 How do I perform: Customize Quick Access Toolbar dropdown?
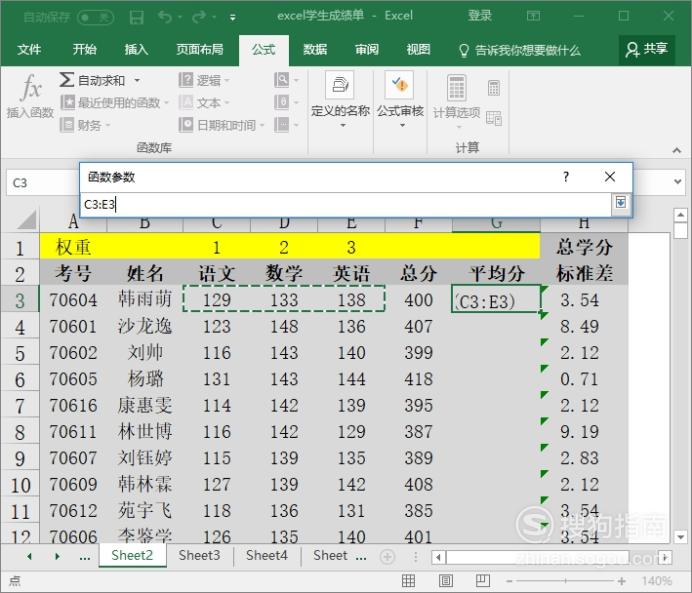point(233,18)
